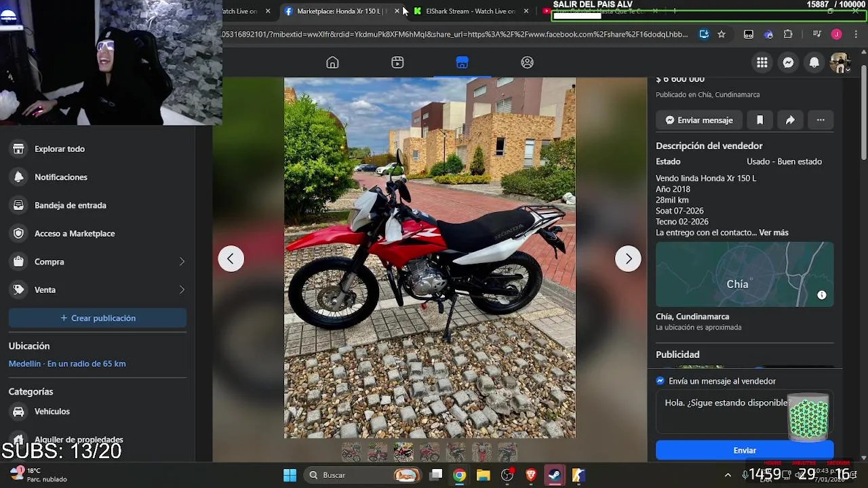Click the Descripción del vendedor heading

click(709, 146)
